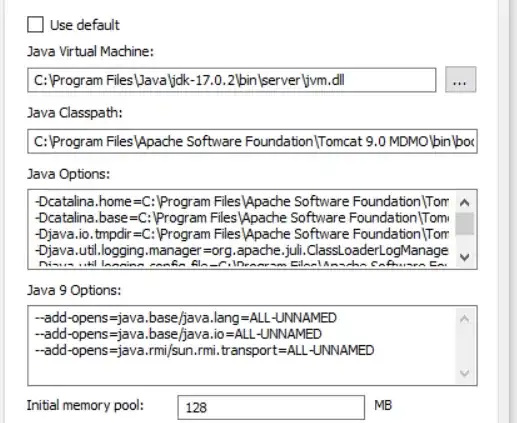This screenshot has width=517, height=423.
Task: Click the -Djava.util.logging.manager option line
Action: [x=242, y=251]
